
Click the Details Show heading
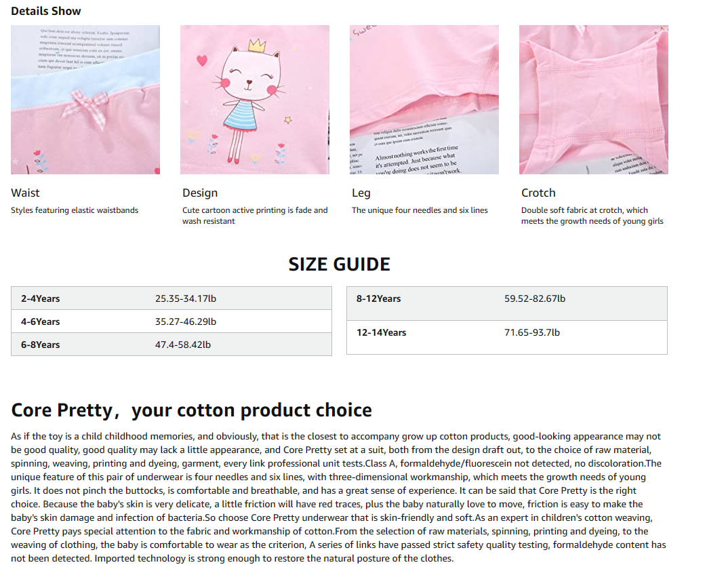pos(46,11)
